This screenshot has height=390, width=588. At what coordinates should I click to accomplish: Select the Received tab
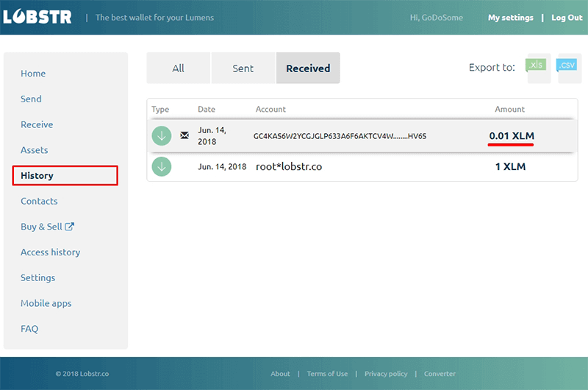[308, 68]
